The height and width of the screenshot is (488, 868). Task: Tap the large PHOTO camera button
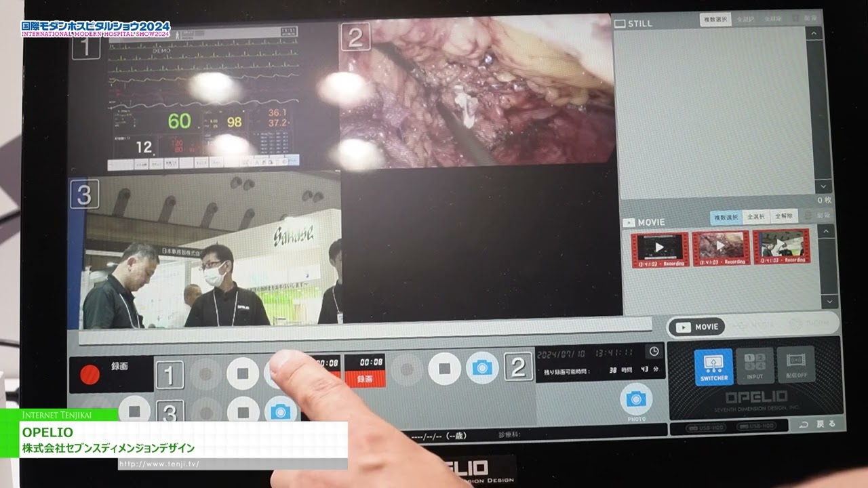636,399
